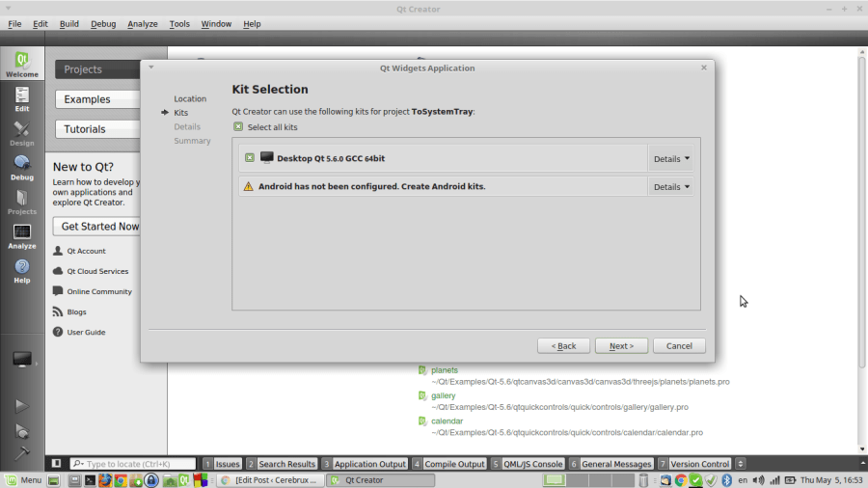Viewport: 868px width, 488px height.
Task: Toggle the sidebar visibility icon
Action: 57,463
